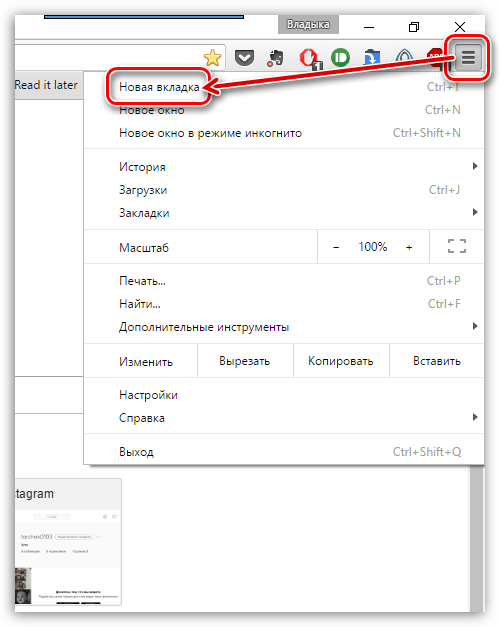Open the Instagram page thumbnail

point(68,542)
